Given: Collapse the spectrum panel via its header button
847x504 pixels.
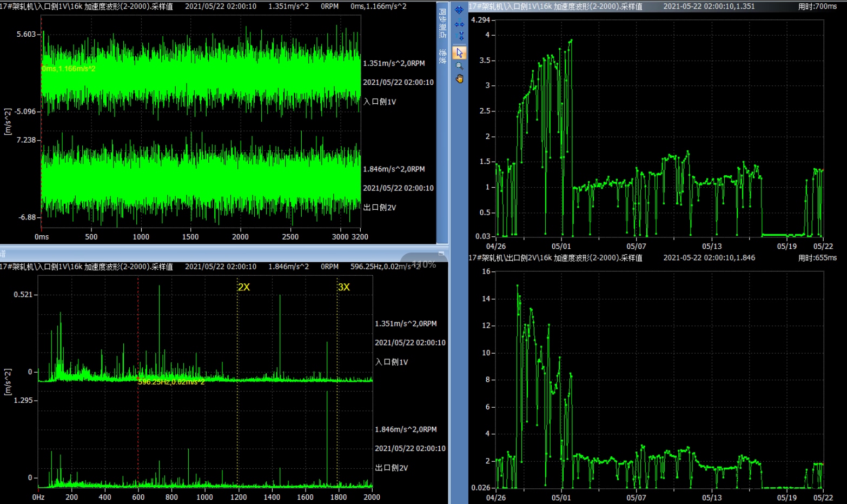Looking at the screenshot, I should (441, 254).
